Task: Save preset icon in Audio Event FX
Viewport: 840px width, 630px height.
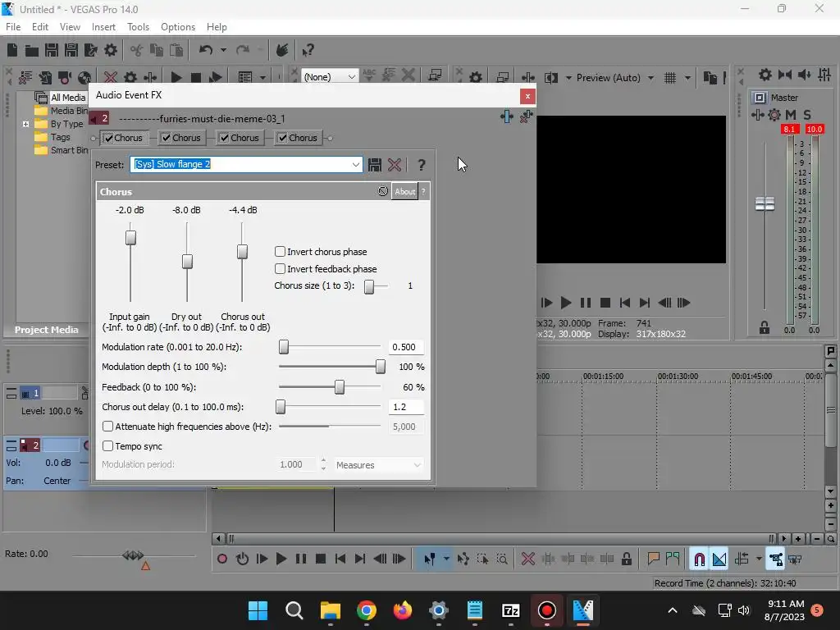Action: [x=374, y=164]
